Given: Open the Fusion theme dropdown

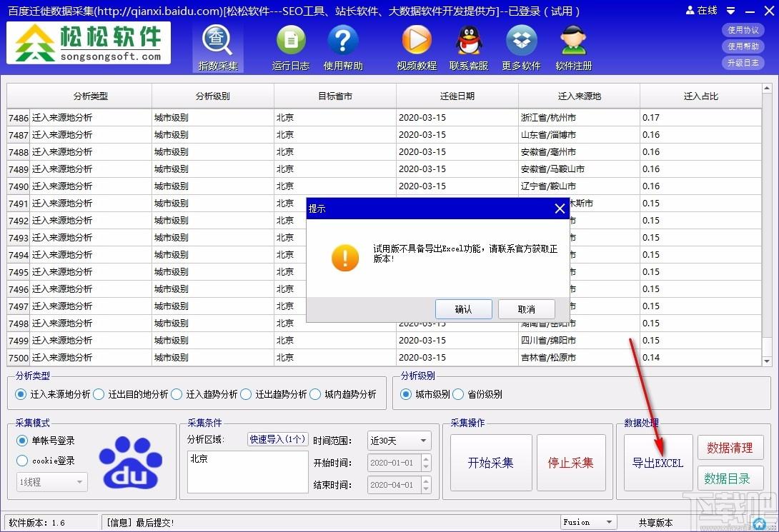Looking at the screenshot, I should pos(589,522).
